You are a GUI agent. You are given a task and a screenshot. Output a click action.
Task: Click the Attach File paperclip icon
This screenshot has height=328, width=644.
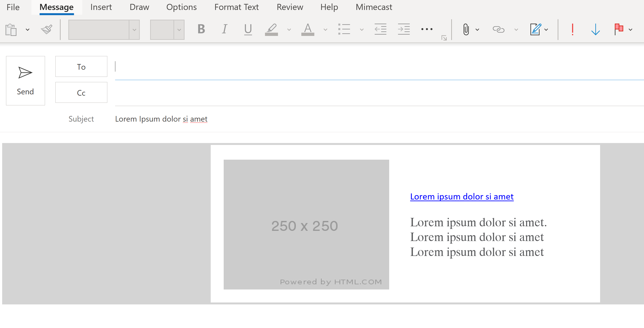click(466, 29)
